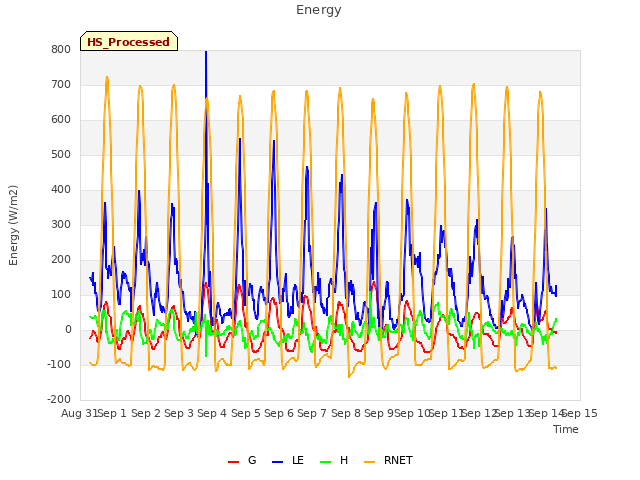Click the blue LE legend color marker

(x=278, y=462)
